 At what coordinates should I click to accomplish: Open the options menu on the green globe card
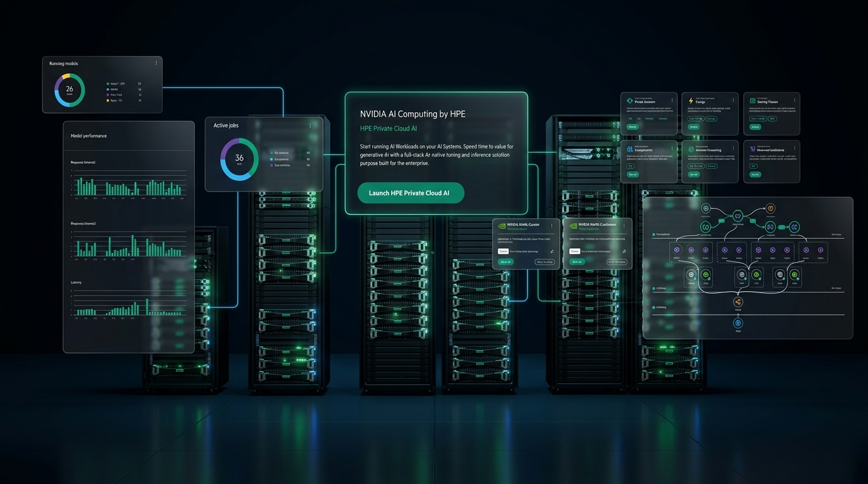tap(733, 148)
